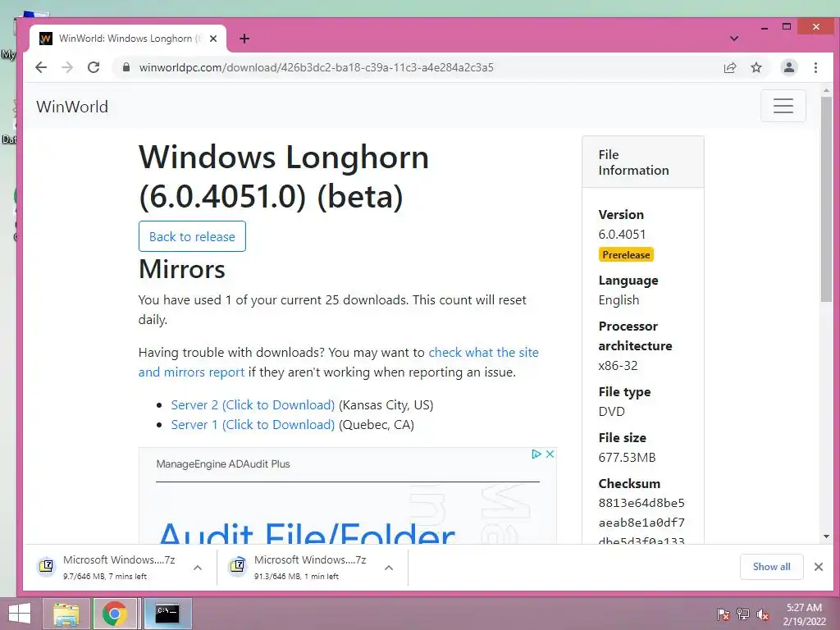840x630 pixels.
Task: Click the Language value English
Action: [x=619, y=300]
